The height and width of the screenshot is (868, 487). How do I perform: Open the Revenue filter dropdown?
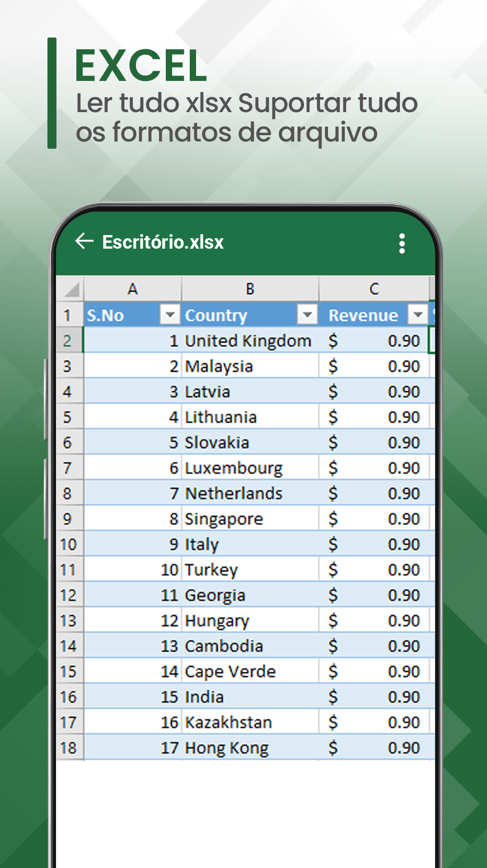coord(418,314)
